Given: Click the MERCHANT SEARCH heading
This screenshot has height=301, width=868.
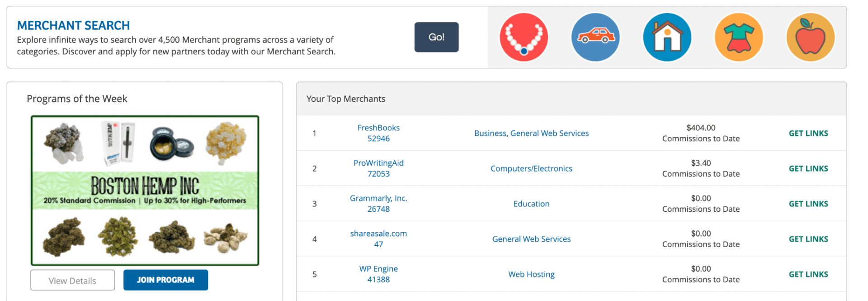Looking at the screenshot, I should (x=73, y=25).
